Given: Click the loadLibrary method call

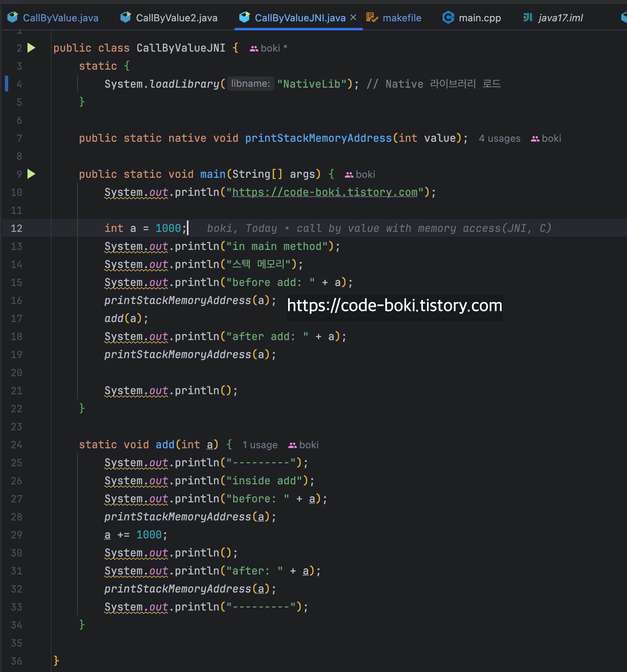Looking at the screenshot, I should coord(184,84).
